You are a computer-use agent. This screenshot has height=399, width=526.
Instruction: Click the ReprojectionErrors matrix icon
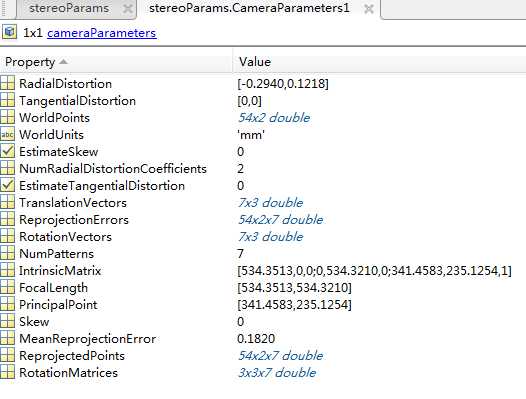click(7, 219)
